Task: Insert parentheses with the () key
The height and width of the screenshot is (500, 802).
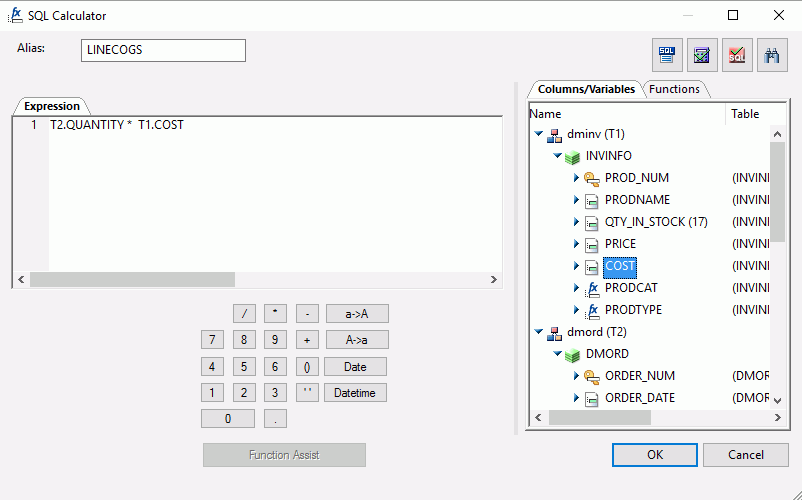Action: (x=307, y=367)
